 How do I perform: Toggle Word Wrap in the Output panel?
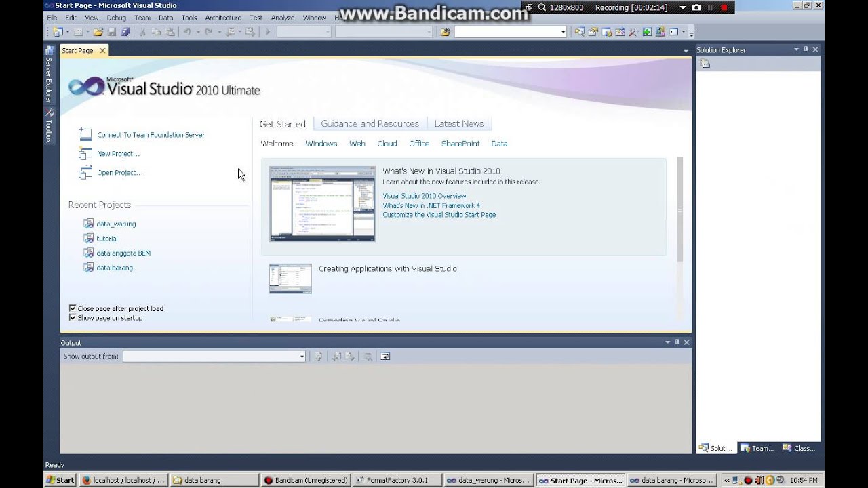pos(385,356)
